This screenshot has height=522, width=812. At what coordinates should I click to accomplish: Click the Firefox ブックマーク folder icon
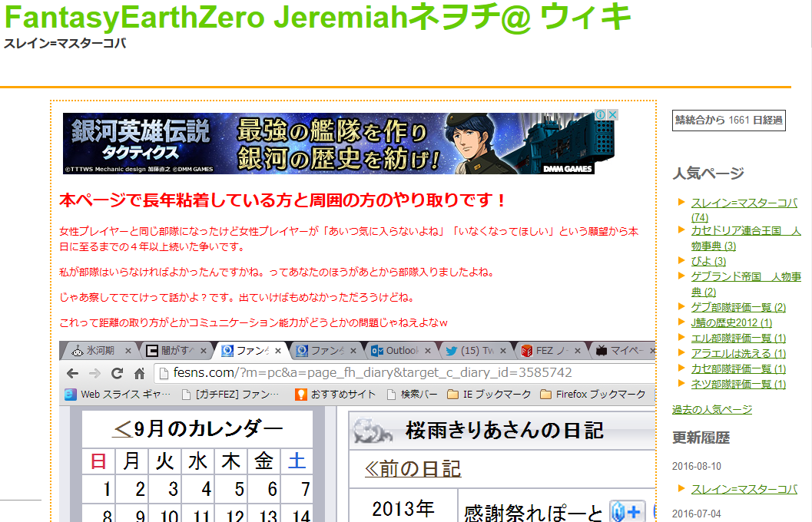546,395
